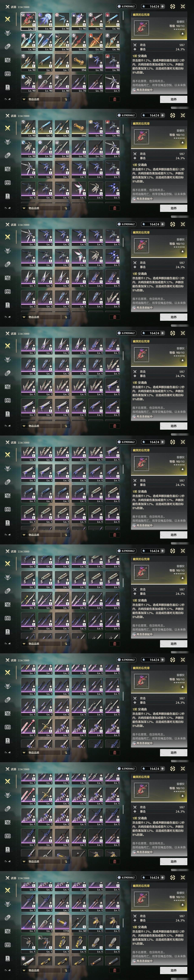Open the 物品品质 dropdown on the screen with the stack-of-5 weapon

(40, 99)
